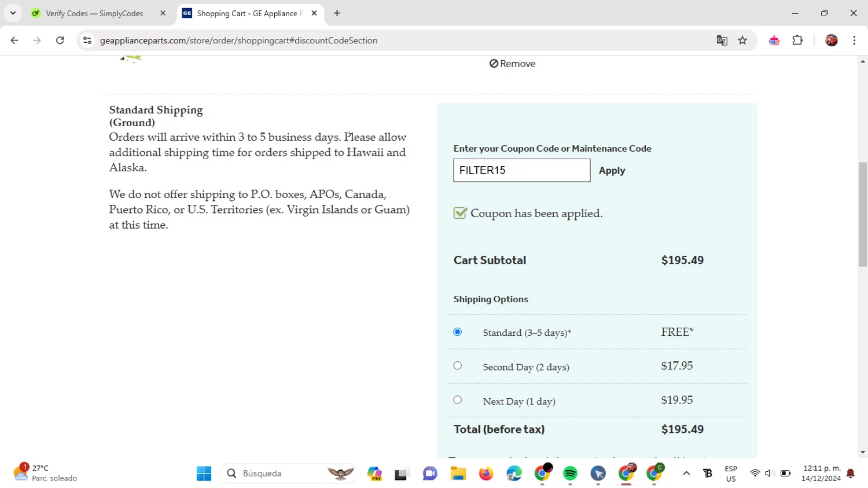The height and width of the screenshot is (488, 868).
Task: Open Chrome's three-dot menu
Action: [854, 41]
